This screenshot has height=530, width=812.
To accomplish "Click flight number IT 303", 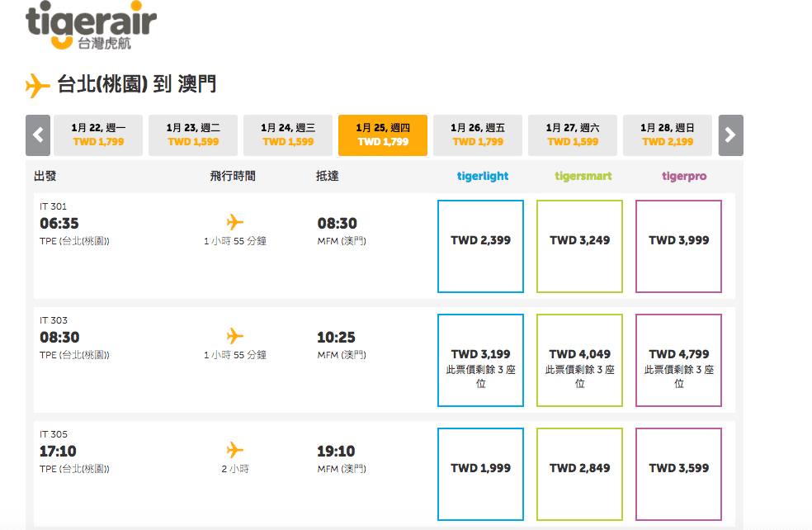I will [54, 320].
